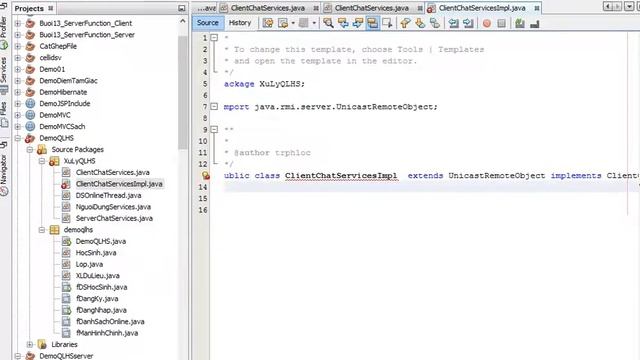Toggle Bookmark on current line
This screenshot has width=640, height=360.
[x=435, y=23]
